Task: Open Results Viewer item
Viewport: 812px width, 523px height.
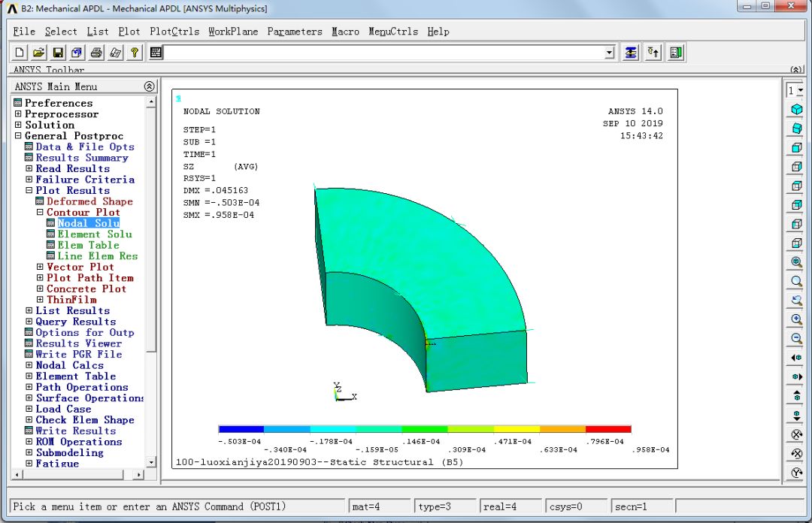Action: [x=79, y=343]
